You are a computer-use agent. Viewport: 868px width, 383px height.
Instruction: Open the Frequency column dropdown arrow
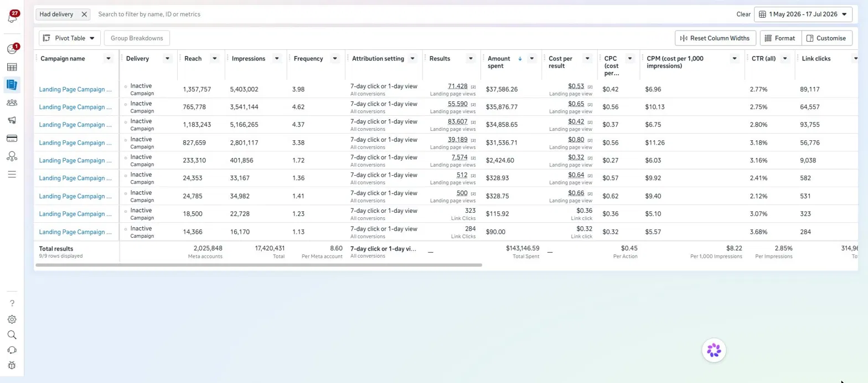point(334,59)
